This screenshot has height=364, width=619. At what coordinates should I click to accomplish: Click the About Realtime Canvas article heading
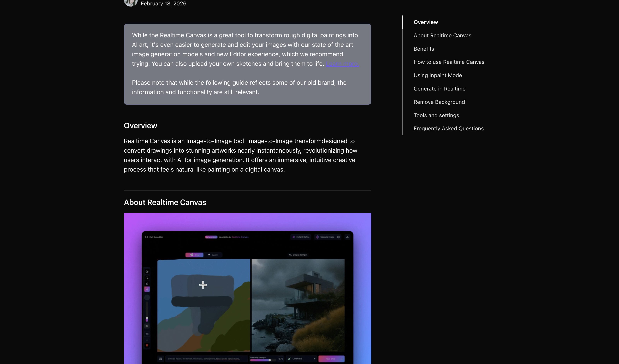(165, 202)
